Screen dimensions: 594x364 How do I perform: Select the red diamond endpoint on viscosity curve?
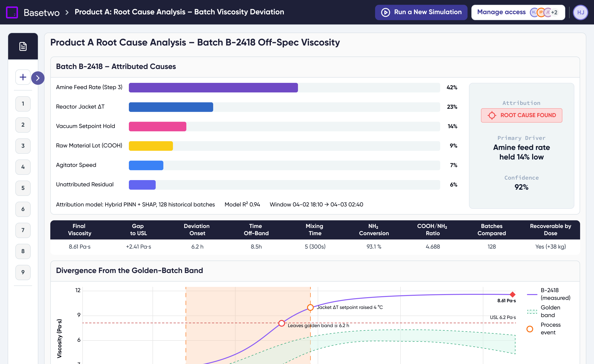pyautogui.click(x=513, y=294)
